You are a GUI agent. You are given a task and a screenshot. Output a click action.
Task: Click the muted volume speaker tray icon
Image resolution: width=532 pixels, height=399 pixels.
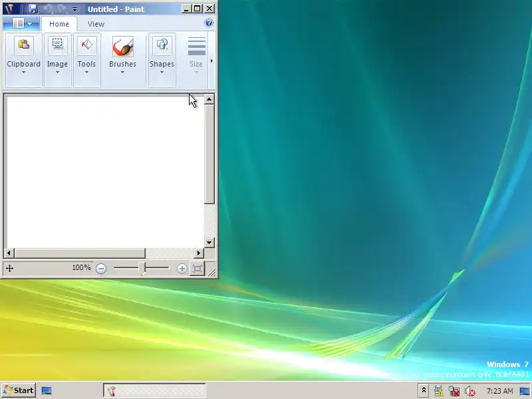click(x=470, y=391)
